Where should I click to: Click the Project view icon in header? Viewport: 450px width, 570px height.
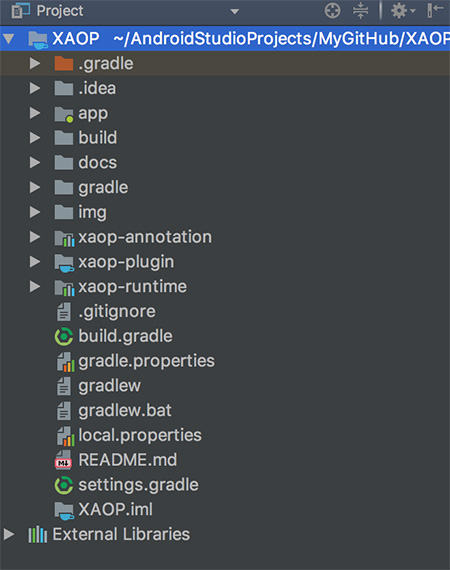click(x=20, y=11)
